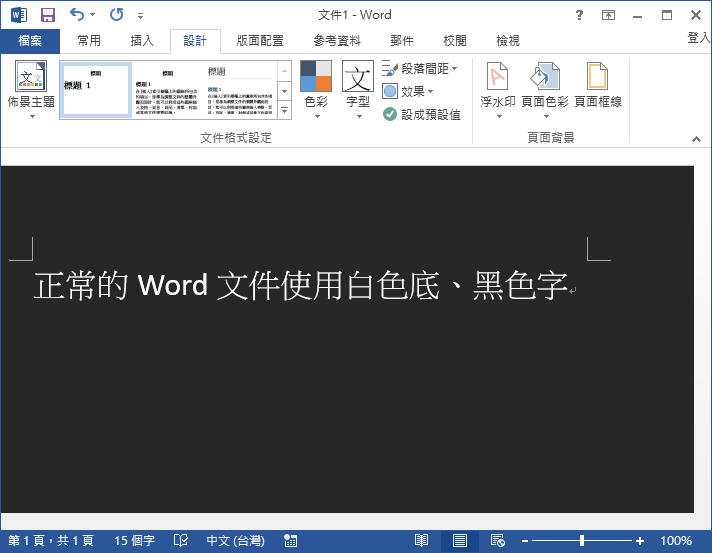Viewport: 712px width, 553px height.
Task: Switch to the 校閱 tab
Action: click(455, 41)
